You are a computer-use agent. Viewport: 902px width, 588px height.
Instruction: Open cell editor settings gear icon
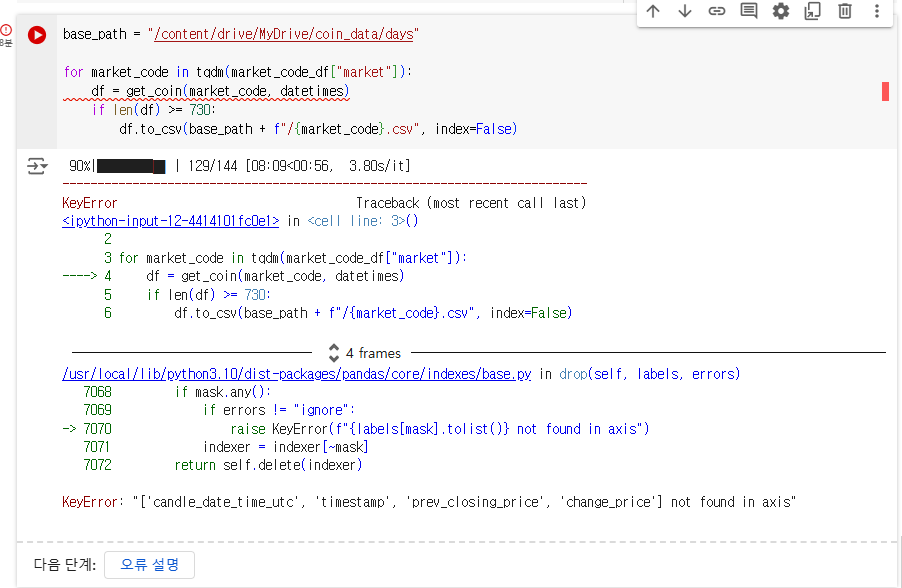pyautogui.click(x=781, y=11)
